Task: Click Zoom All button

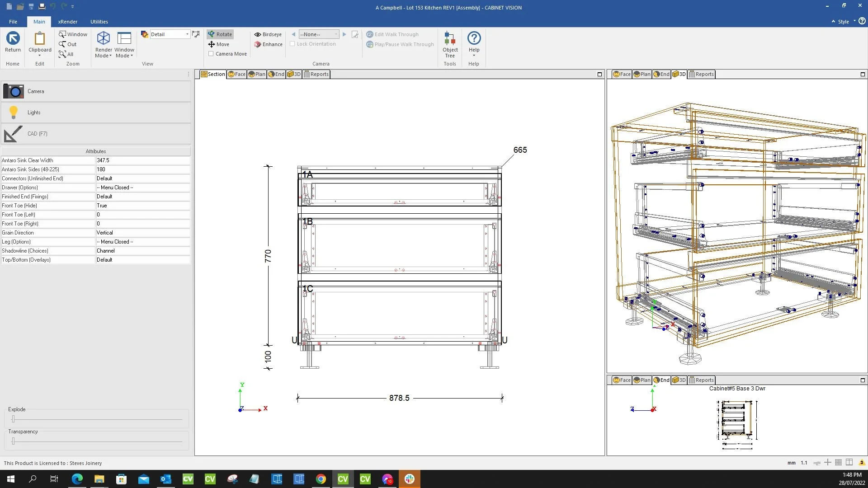Action: pyautogui.click(x=66, y=54)
